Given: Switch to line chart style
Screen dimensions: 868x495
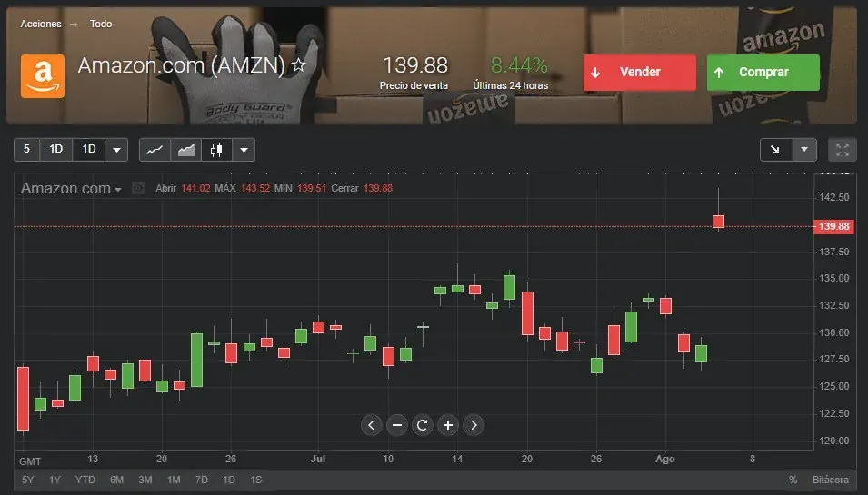Looking at the screenshot, I should pos(155,149).
